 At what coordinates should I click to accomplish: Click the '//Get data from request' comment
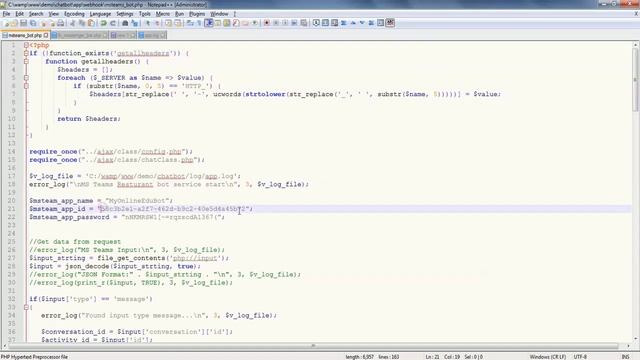click(75, 242)
